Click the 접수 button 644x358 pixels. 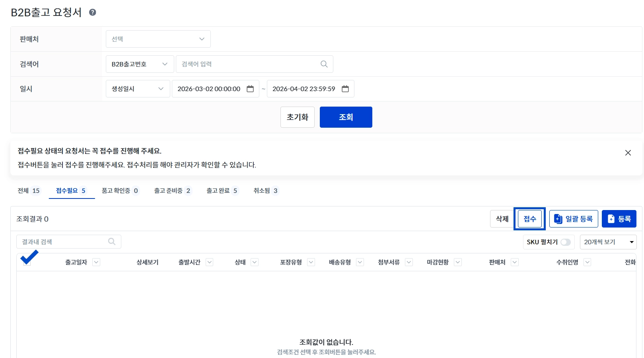click(x=530, y=219)
